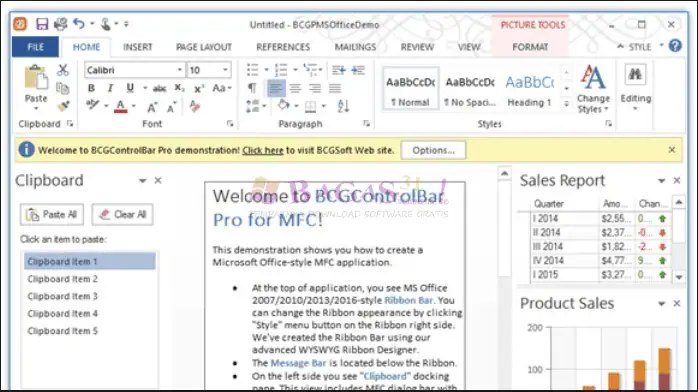Click the Options... button in message bar
The image size is (698, 392).
tap(434, 150)
